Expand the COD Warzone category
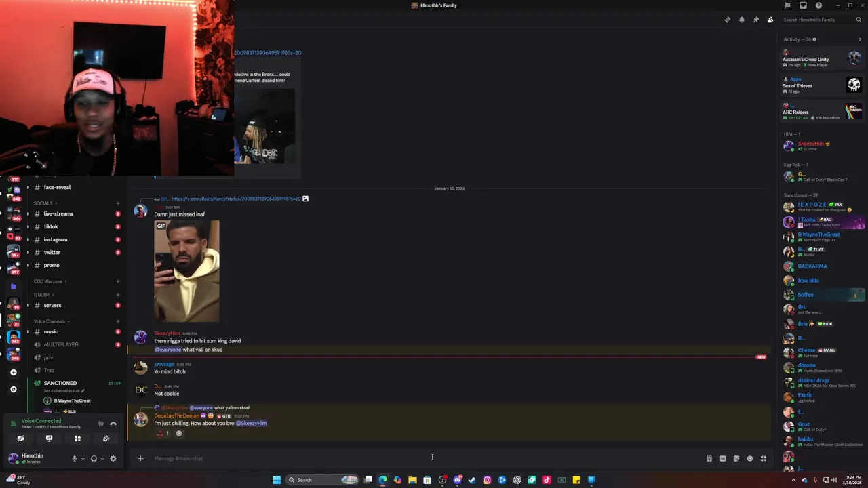Image resolution: width=868 pixels, height=488 pixels. click(50, 281)
